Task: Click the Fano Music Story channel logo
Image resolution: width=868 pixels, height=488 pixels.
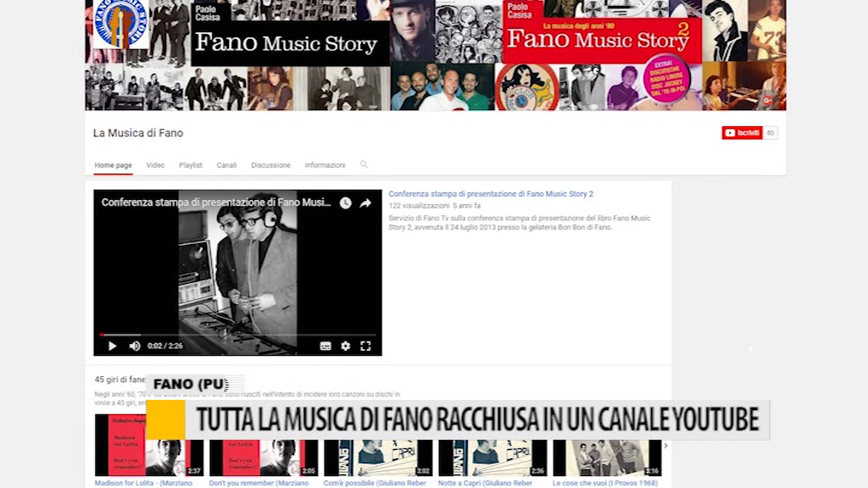Action: [x=120, y=24]
